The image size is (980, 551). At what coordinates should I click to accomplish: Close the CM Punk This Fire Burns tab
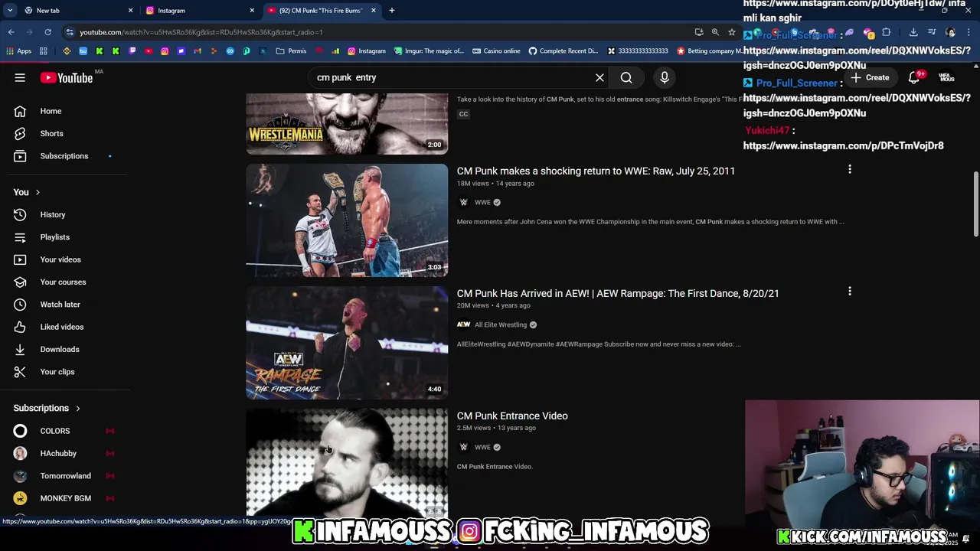[x=374, y=11]
